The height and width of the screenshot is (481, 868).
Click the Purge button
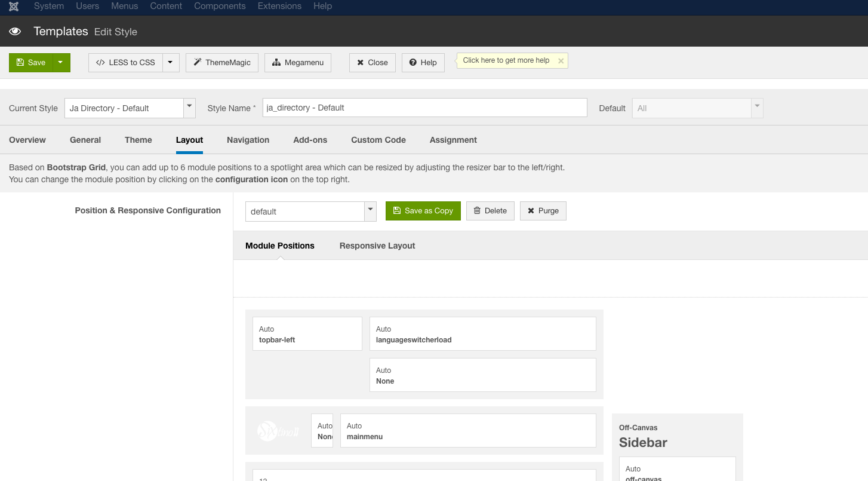(543, 211)
